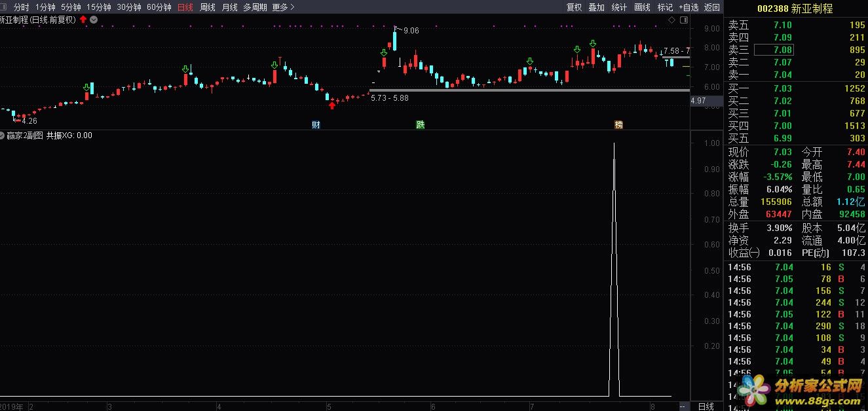The height and width of the screenshot is (411, 868).
Task: Select the 卖一 order row at 7.04
Action: tap(796, 75)
